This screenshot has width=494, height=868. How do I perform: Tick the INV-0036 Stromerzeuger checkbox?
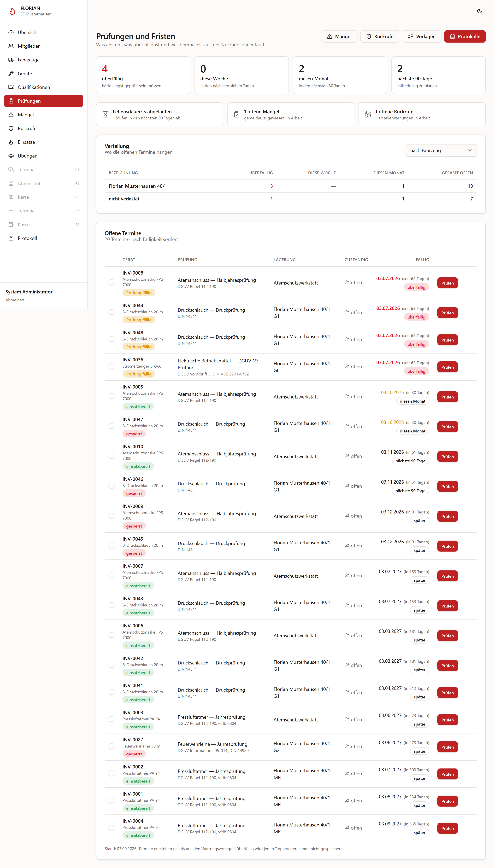[x=111, y=367]
